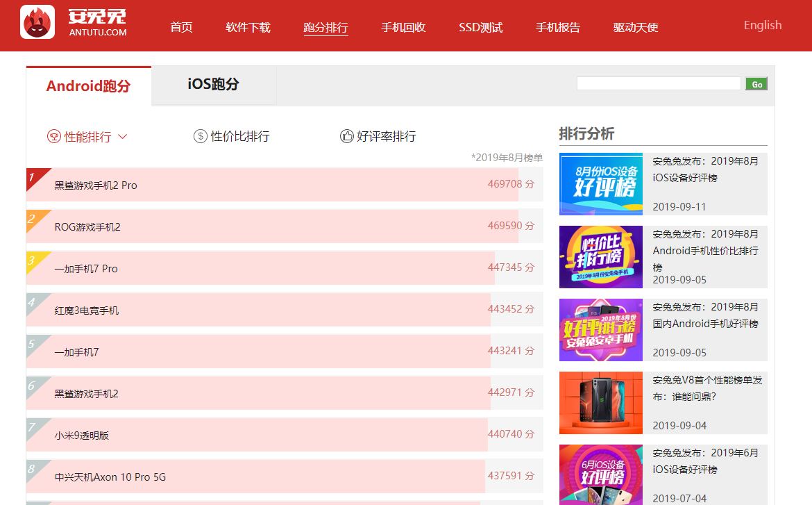This screenshot has width=812, height=505.
Task: Select the 一加手机7 ranking row
Action: pos(285,351)
